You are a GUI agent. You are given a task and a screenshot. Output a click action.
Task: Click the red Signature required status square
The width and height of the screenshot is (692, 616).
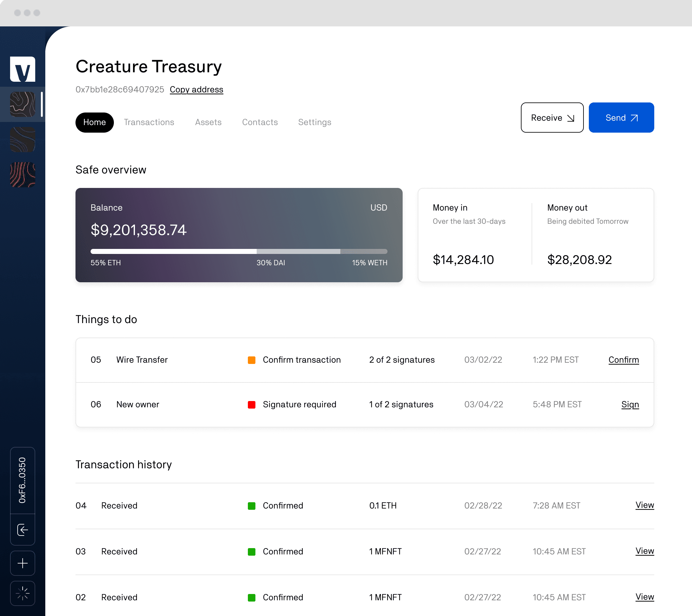(252, 404)
